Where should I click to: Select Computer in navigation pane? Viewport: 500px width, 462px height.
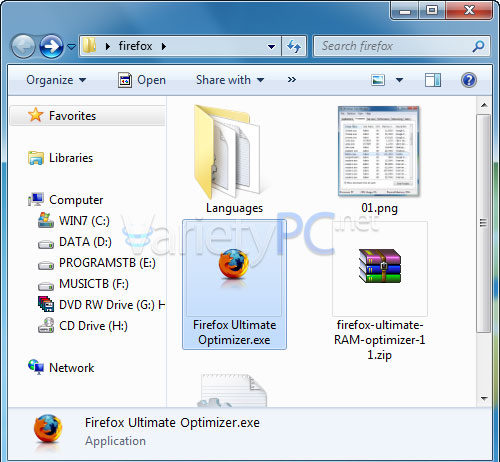click(x=76, y=200)
